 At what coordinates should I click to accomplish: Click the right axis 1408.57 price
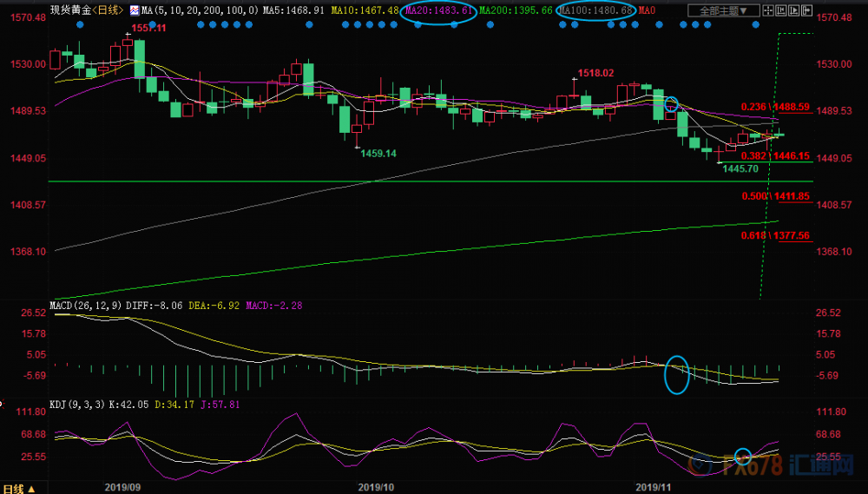pos(834,205)
